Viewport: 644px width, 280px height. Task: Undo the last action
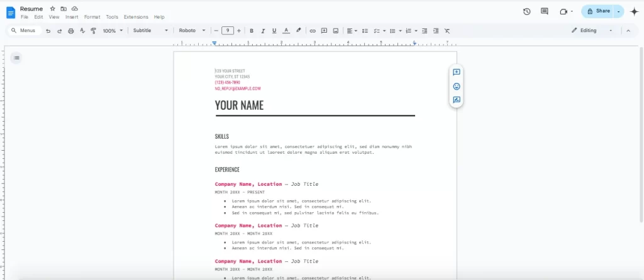[48, 31]
